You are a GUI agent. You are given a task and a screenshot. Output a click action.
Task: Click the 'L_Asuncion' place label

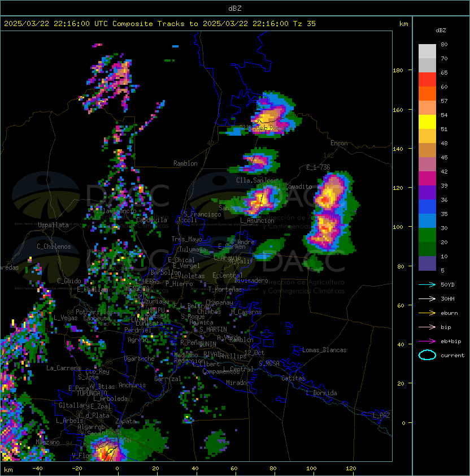(x=257, y=220)
